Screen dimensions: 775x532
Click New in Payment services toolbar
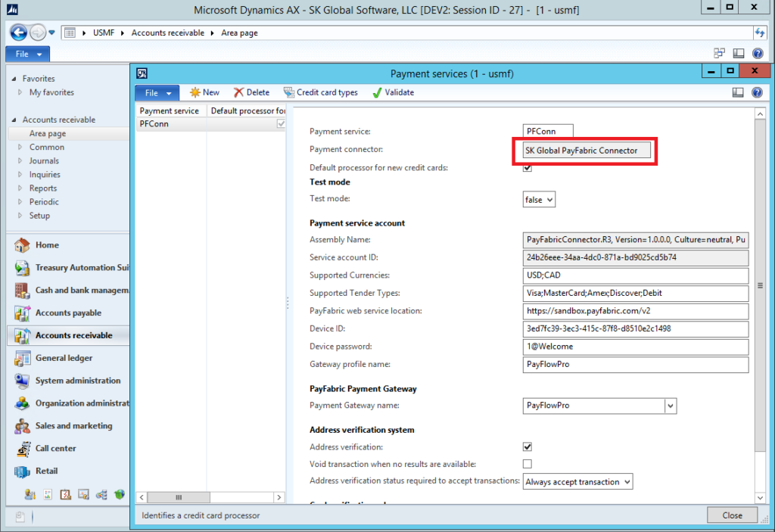point(204,92)
